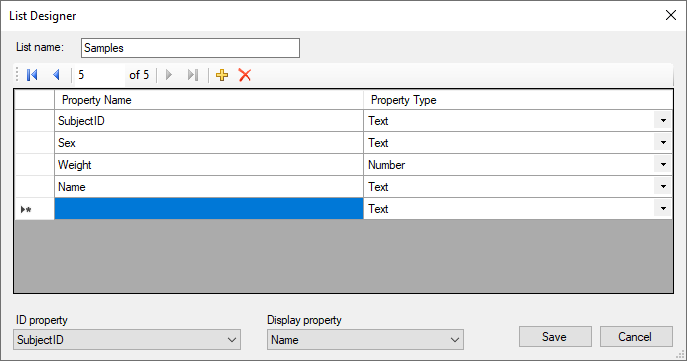Open Property Type dropdown for Sex

(x=663, y=142)
